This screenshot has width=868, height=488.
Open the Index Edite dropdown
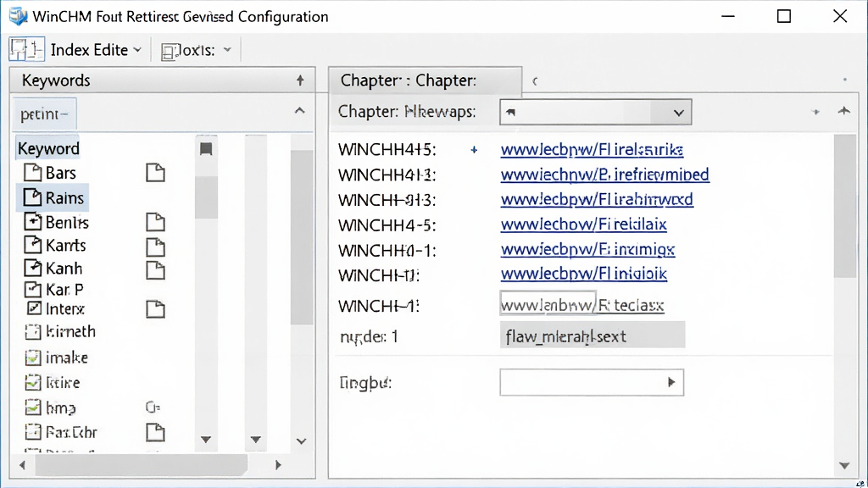point(97,50)
